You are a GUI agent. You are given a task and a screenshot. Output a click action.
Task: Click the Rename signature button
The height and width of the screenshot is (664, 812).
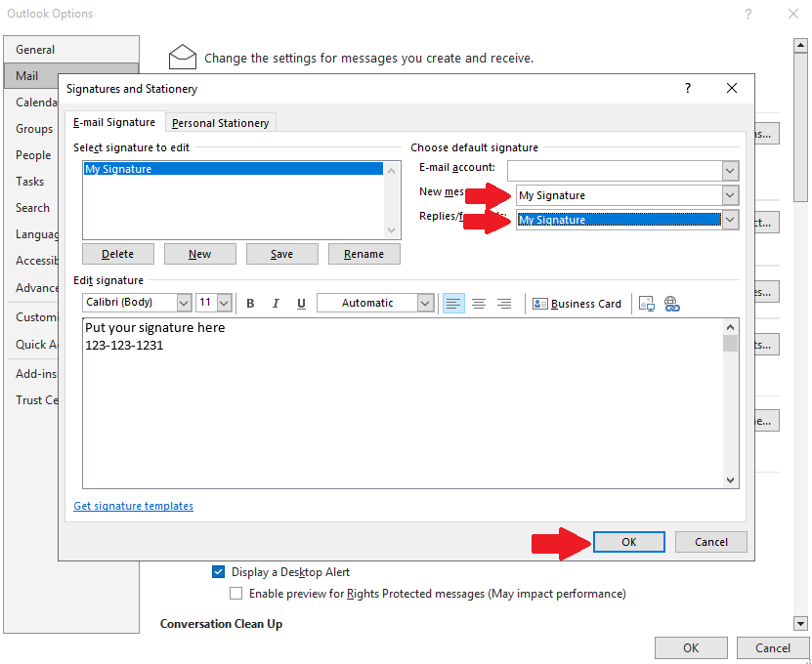[364, 254]
